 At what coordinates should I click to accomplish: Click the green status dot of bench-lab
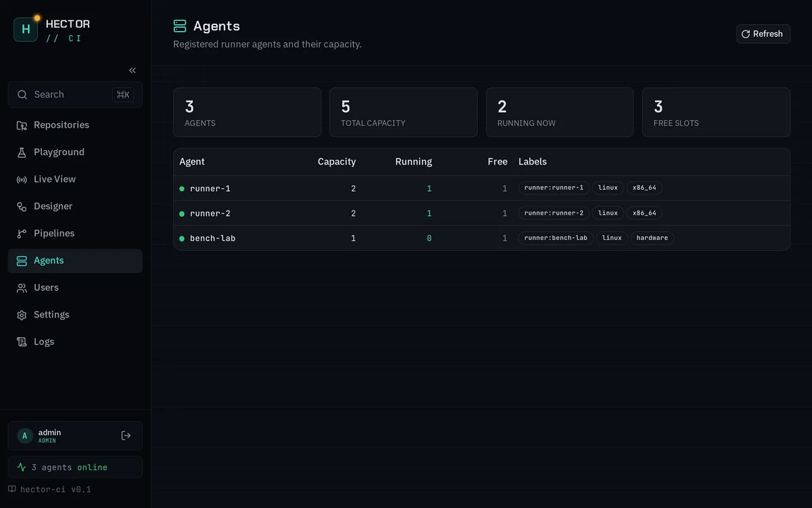[182, 238]
